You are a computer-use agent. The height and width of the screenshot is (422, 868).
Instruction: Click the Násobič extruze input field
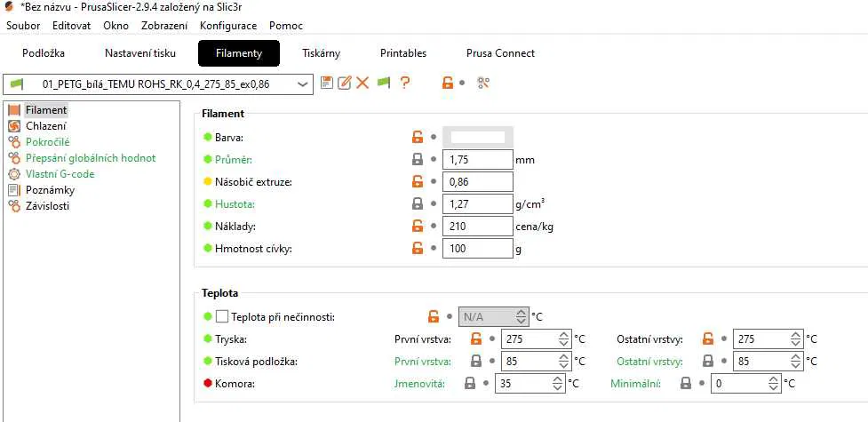pos(477,181)
